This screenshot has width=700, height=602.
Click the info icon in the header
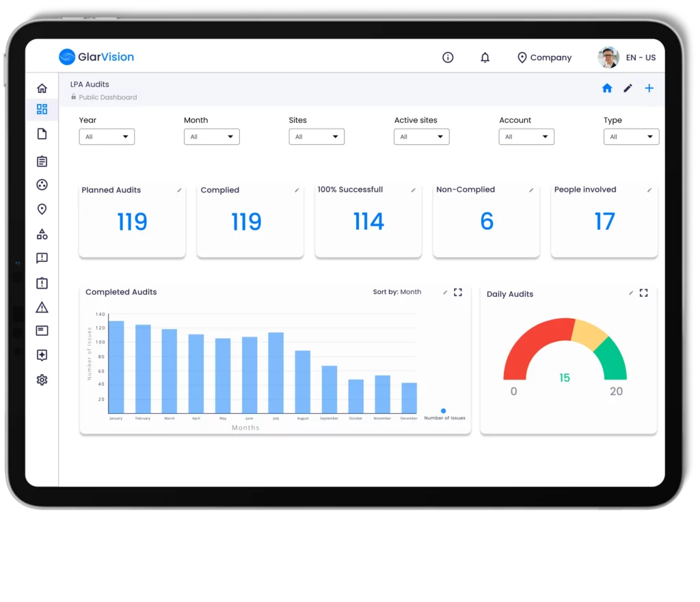[x=448, y=57]
